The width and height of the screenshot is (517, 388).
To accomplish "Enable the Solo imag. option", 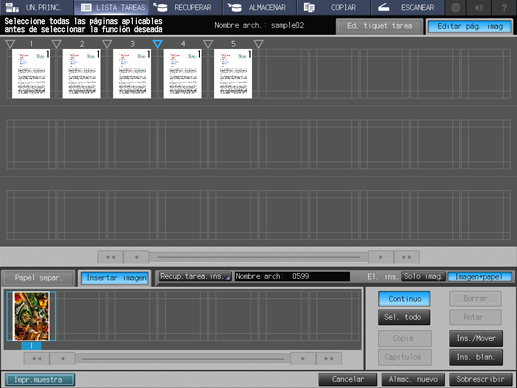I will pyautogui.click(x=423, y=276).
